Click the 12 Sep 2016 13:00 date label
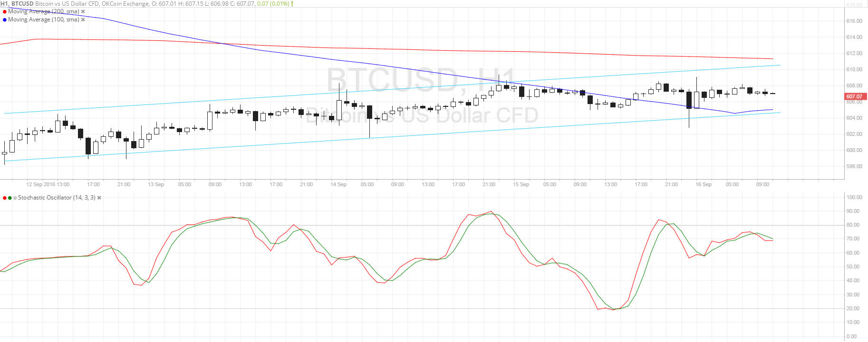This screenshot has width=868, height=342. tap(48, 184)
